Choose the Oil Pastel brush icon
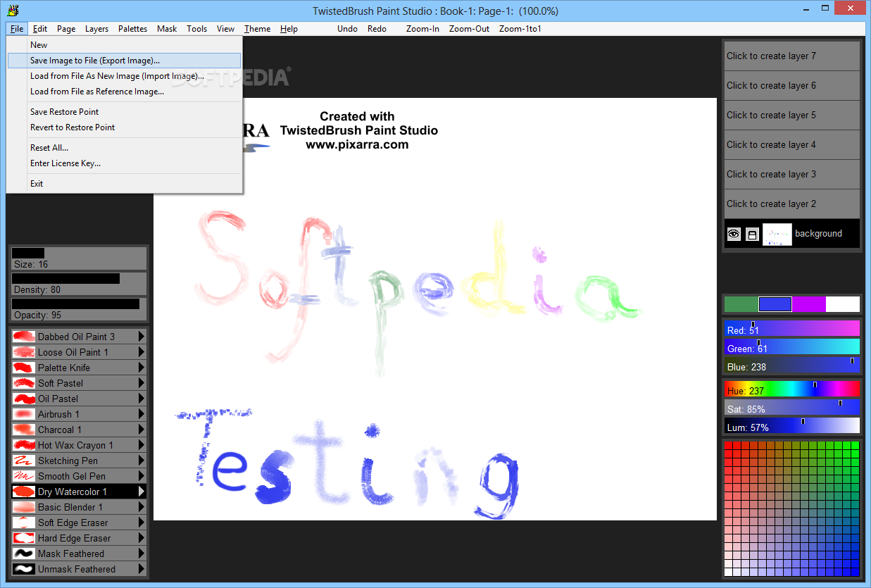 (x=24, y=399)
